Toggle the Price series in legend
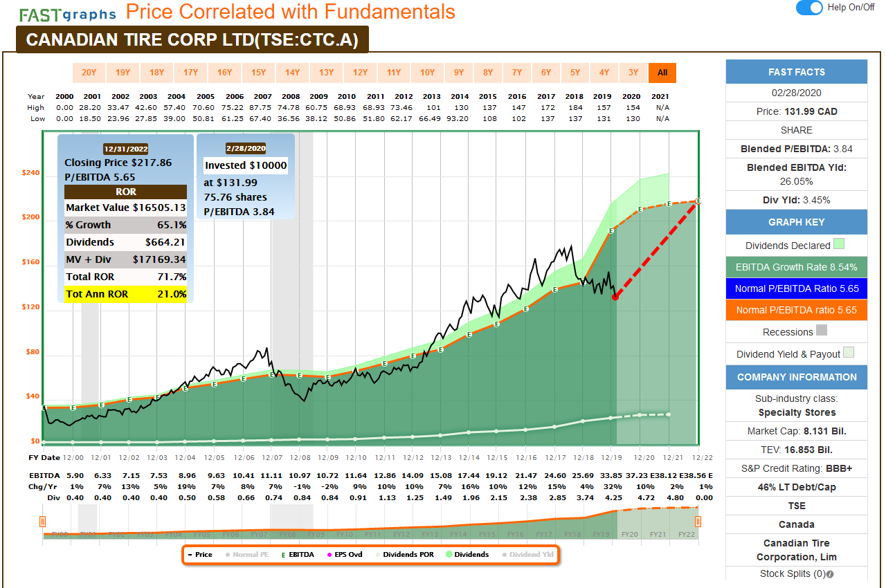Image resolution: width=886 pixels, height=588 pixels. 199,555
